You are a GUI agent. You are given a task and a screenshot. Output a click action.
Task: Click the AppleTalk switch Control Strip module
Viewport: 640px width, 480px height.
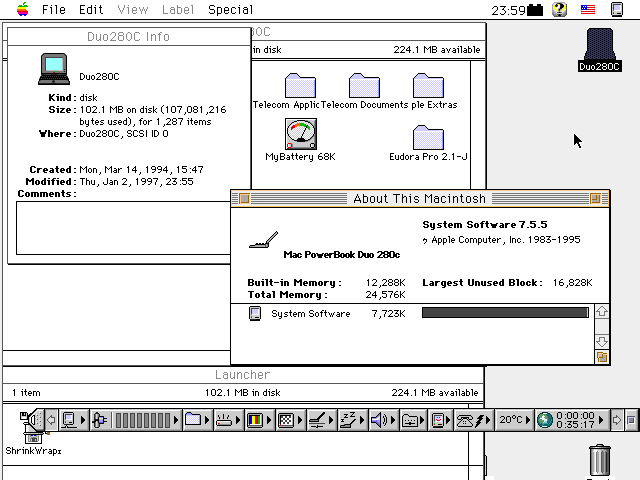click(73, 420)
